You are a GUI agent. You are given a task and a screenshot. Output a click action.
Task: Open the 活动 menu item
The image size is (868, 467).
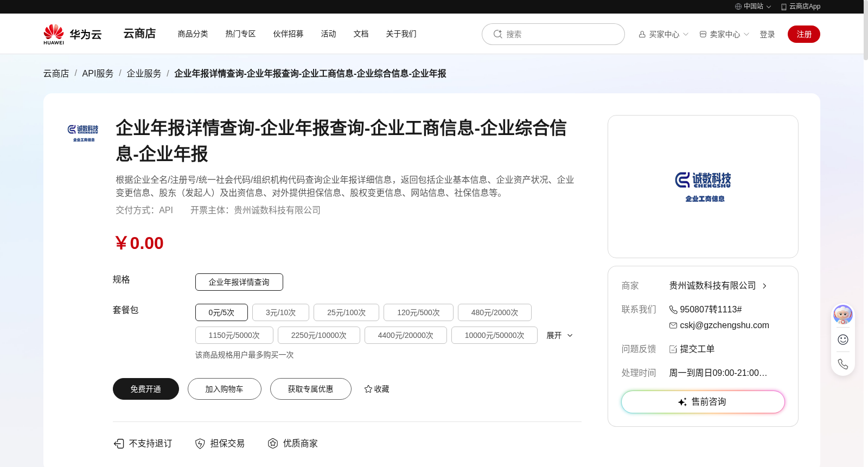coord(328,34)
